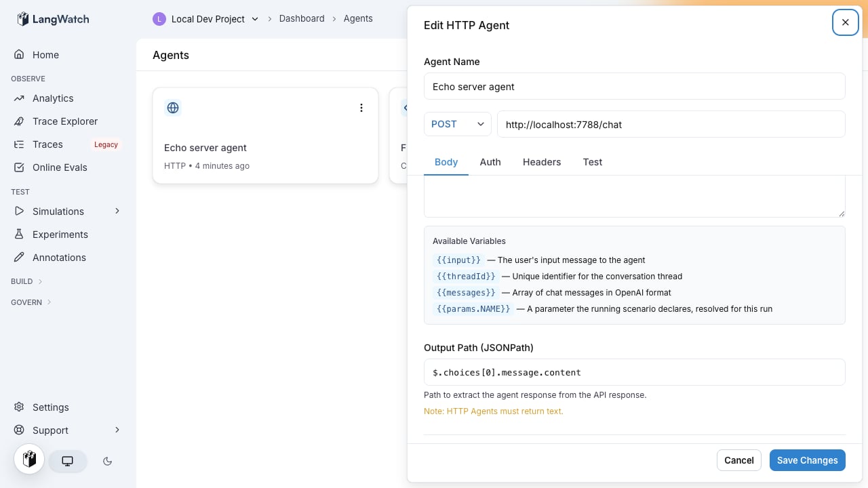Click inside the body template textarea
Image resolution: width=868 pixels, height=488 pixels.
pos(635,197)
